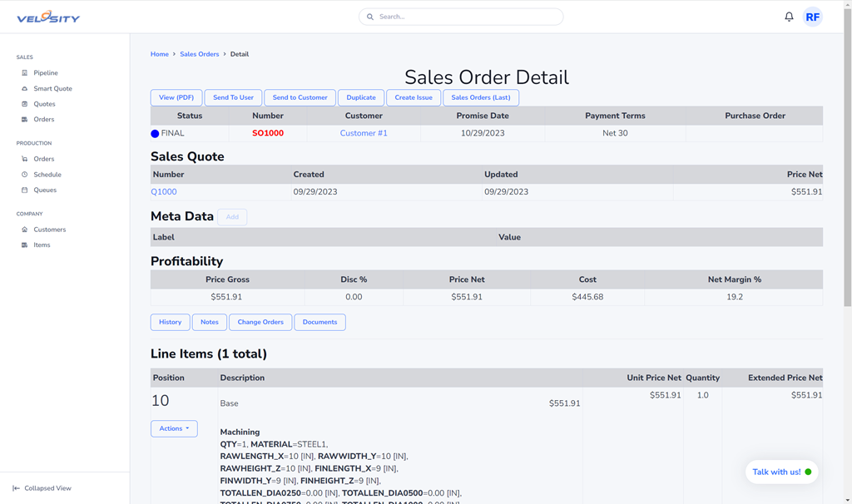Open Pipeline from the sidebar

point(46,73)
